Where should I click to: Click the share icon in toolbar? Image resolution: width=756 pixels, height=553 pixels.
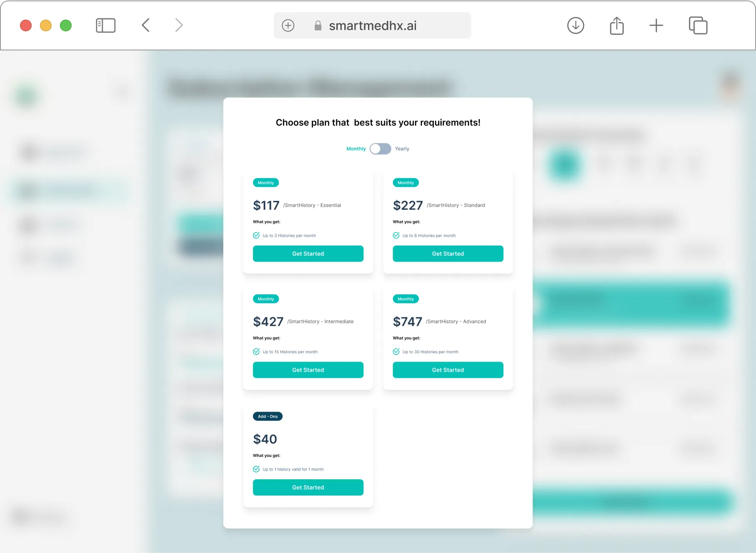[x=617, y=25]
